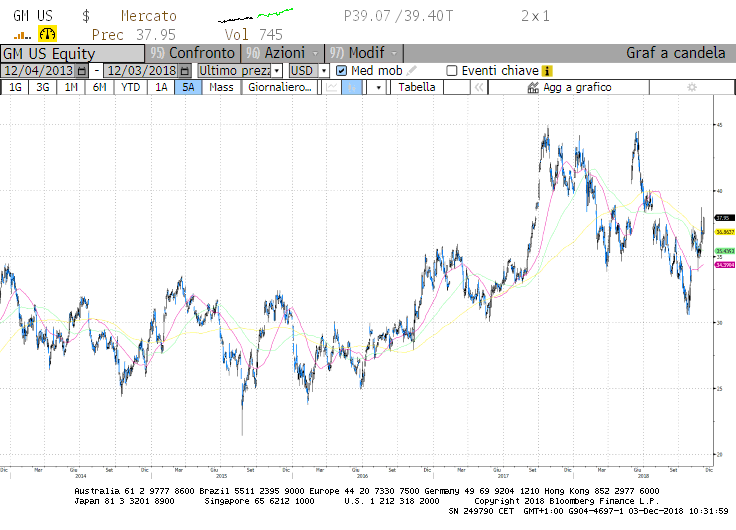Screen dimensions: 736x530
Task: Open the 95) Confronto menu
Action: coord(192,53)
